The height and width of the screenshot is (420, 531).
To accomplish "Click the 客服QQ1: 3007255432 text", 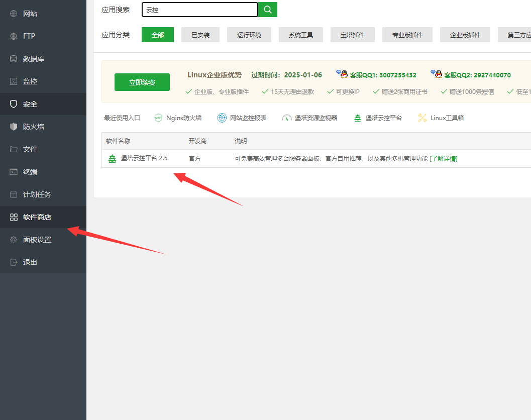I will [x=383, y=75].
